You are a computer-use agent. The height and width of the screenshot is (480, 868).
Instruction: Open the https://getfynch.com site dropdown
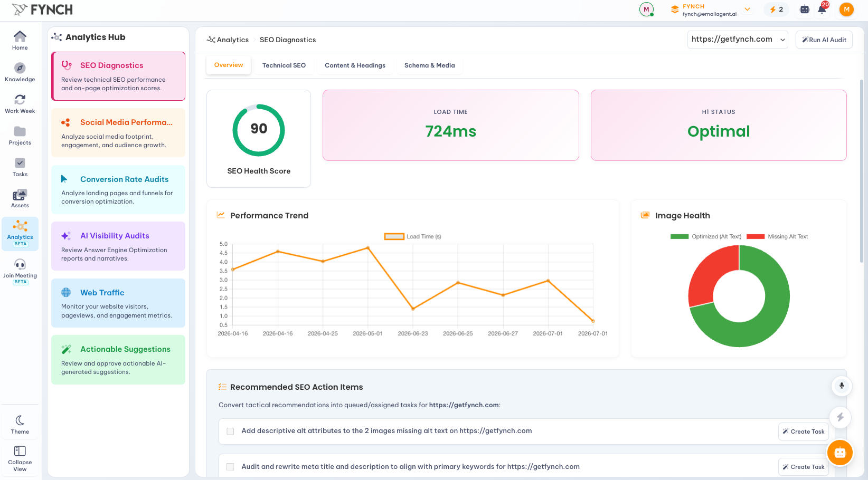pyautogui.click(x=738, y=40)
